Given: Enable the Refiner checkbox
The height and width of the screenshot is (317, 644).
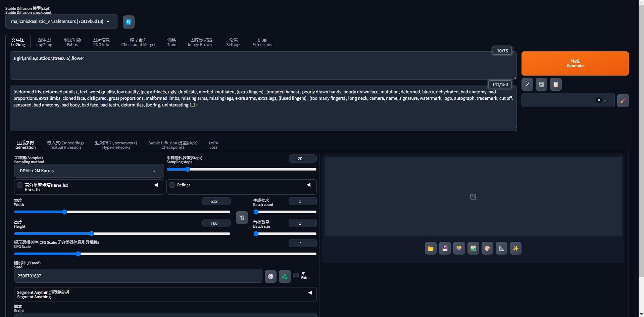Looking at the screenshot, I should (x=172, y=185).
